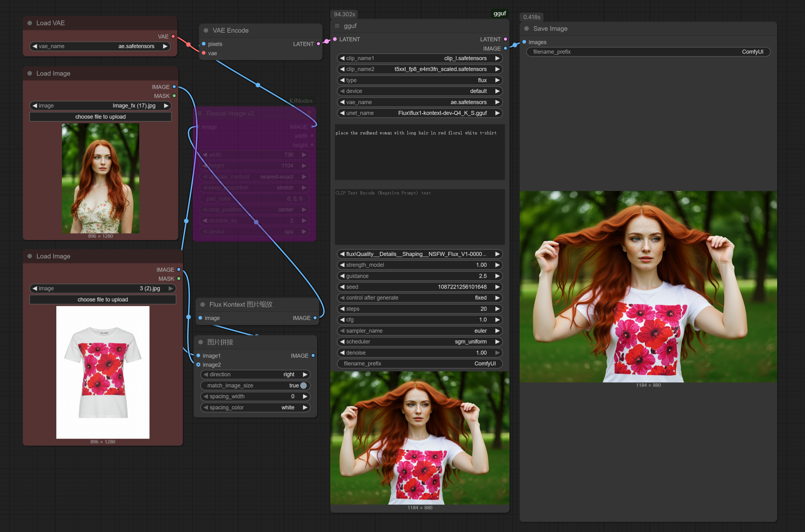Click the gguf node IMAGE output socket
This screenshot has width=805, height=532.
click(x=505, y=49)
